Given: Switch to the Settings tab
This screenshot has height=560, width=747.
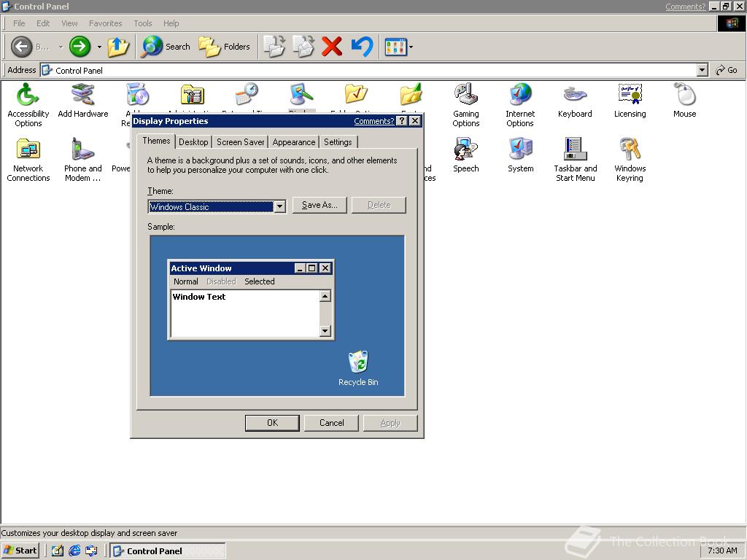Looking at the screenshot, I should 338,142.
